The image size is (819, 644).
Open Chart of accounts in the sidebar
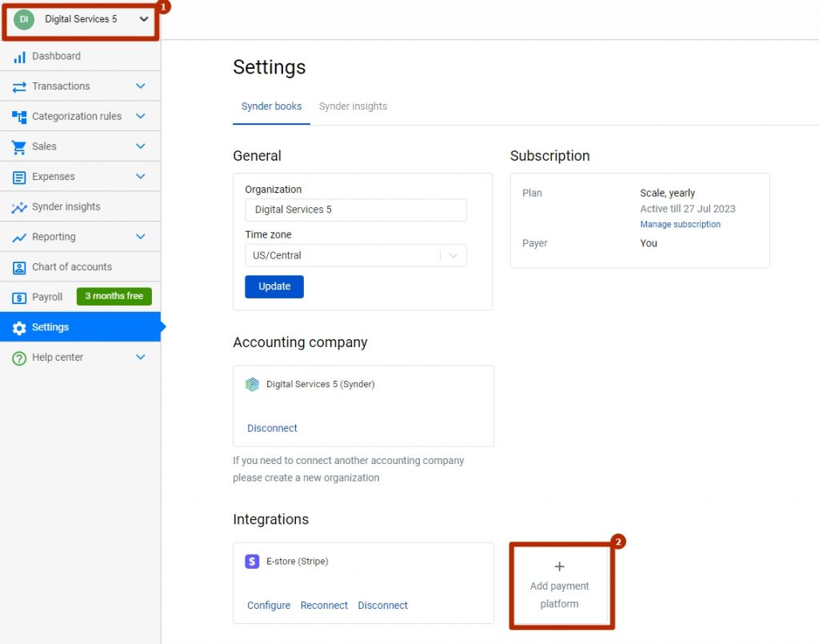[x=81, y=267]
